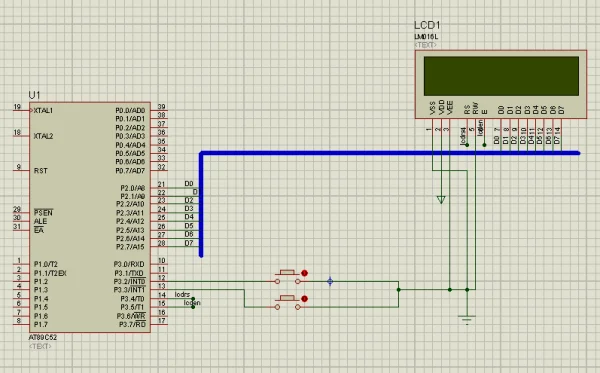Click the P1.7 pin label

click(x=41, y=324)
